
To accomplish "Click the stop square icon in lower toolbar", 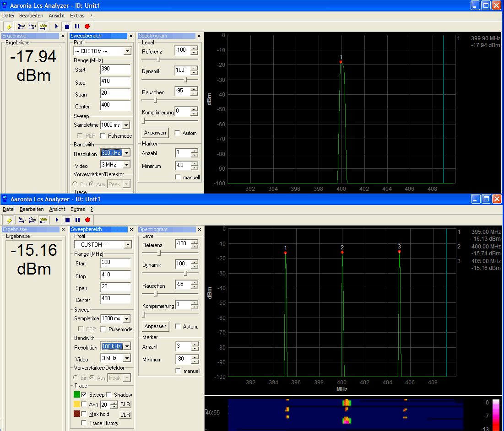I will point(67,220).
